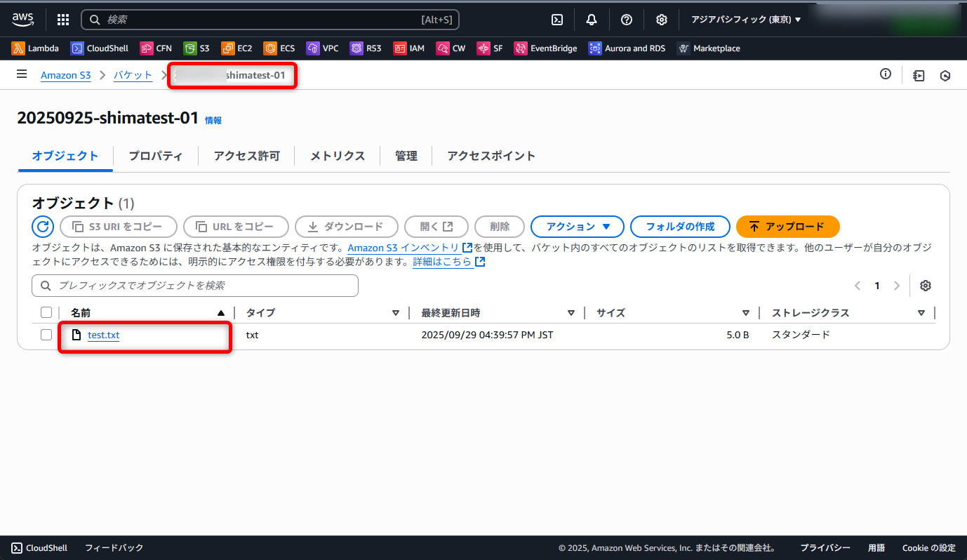This screenshot has width=967, height=560.
Task: Select the test.txt row checkbox
Action: (x=46, y=335)
